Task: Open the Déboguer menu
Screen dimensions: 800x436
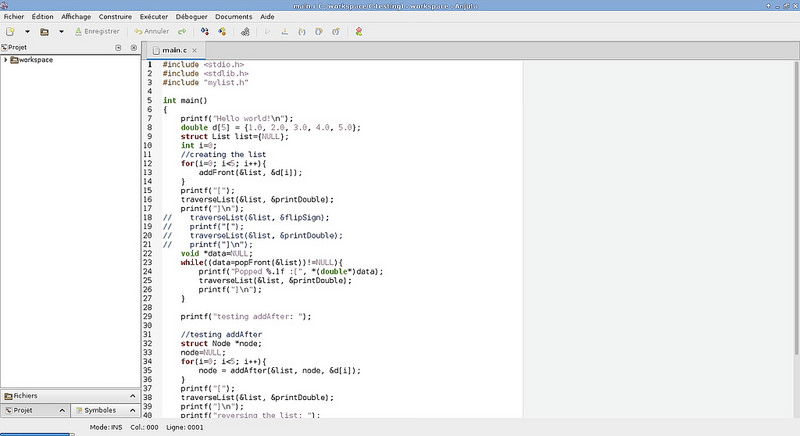Action: coord(190,17)
